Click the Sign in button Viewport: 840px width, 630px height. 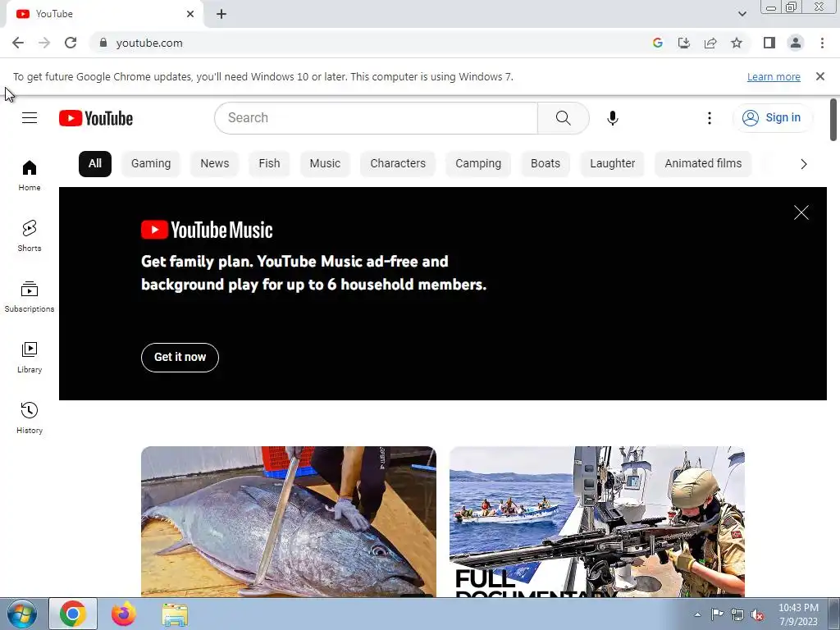tap(773, 118)
